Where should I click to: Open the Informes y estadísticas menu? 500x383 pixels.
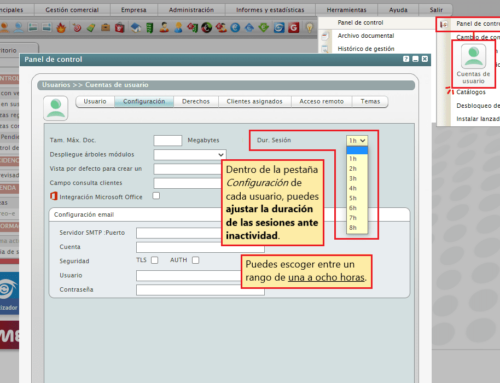pyautogui.click(x=270, y=10)
